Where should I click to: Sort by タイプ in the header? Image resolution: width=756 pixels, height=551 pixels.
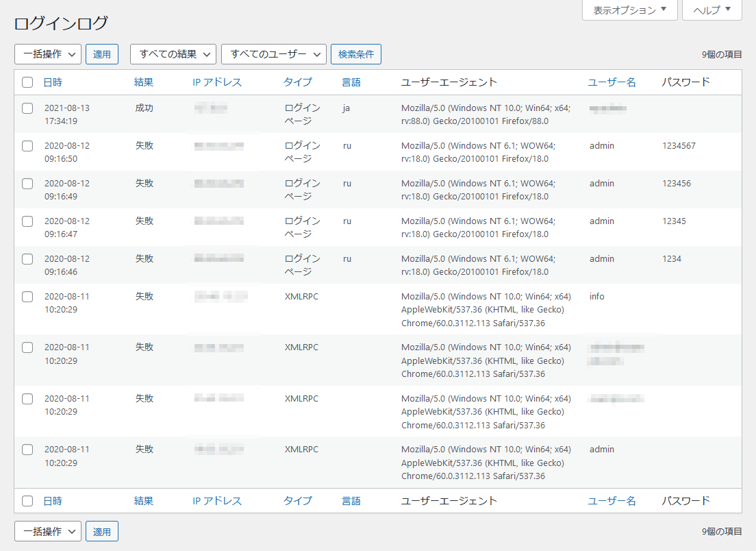[297, 82]
